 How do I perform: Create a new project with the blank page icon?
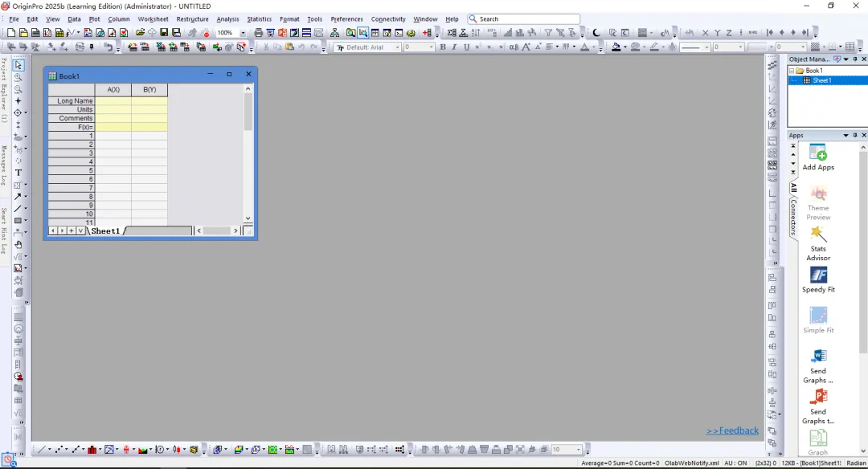click(x=10, y=33)
